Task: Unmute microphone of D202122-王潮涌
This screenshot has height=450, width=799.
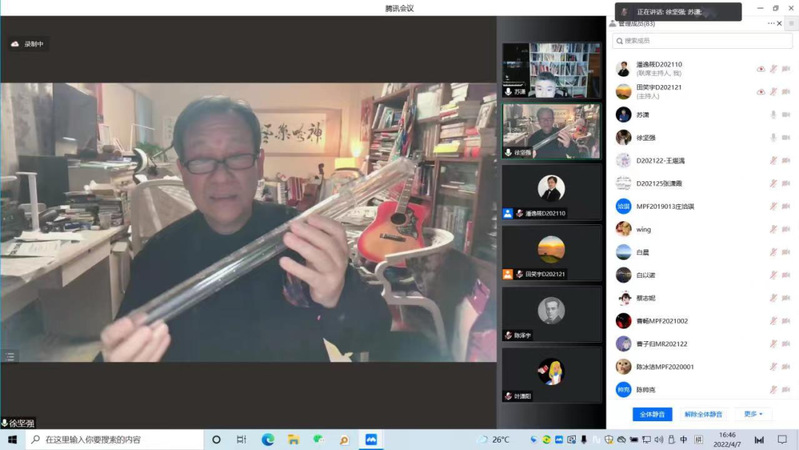Action: click(773, 160)
